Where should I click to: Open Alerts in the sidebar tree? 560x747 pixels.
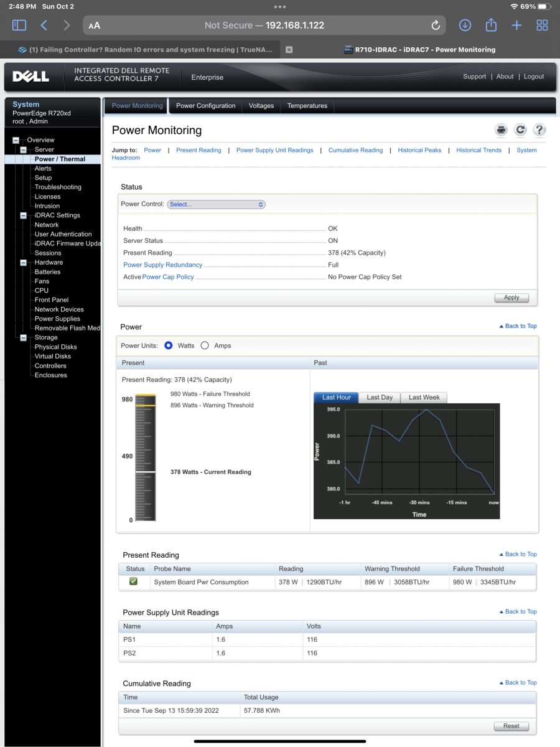point(43,169)
